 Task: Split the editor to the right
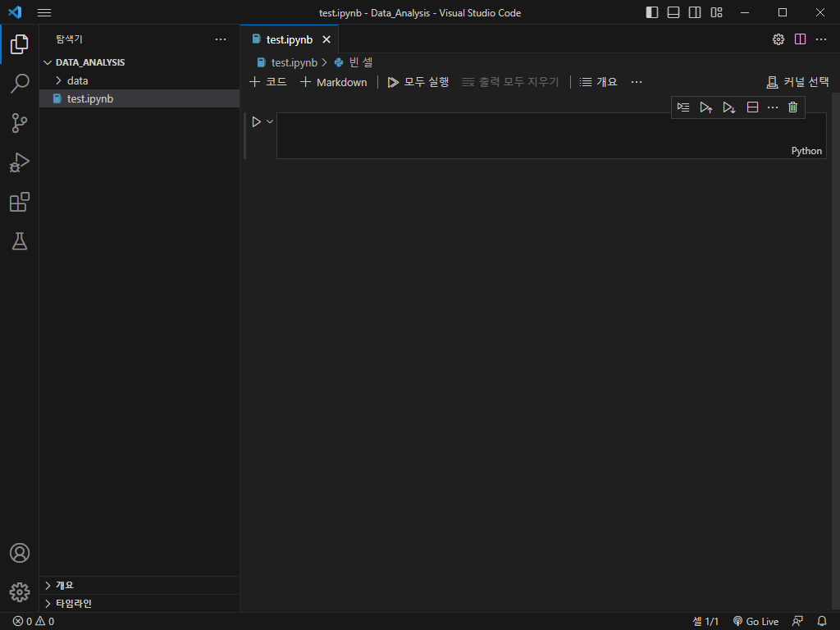(801, 39)
